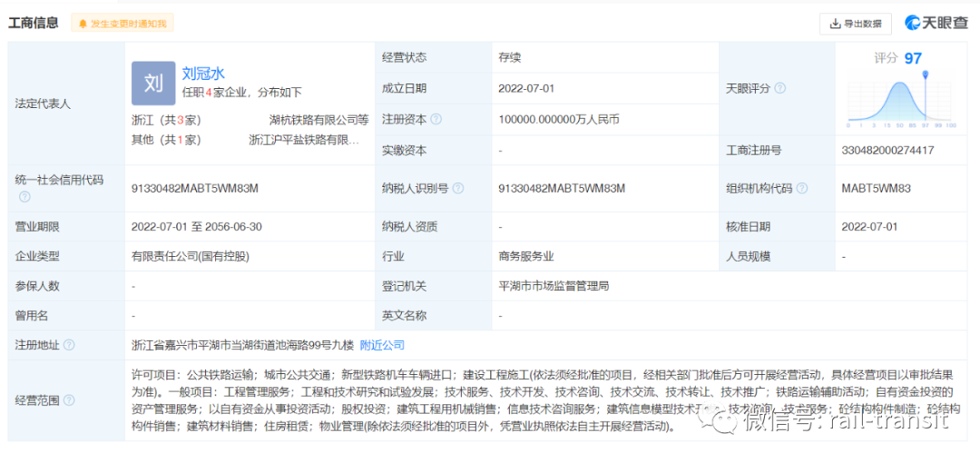Click help icon next to 组织机构代码
This screenshot has height=463, width=980.
802,188
